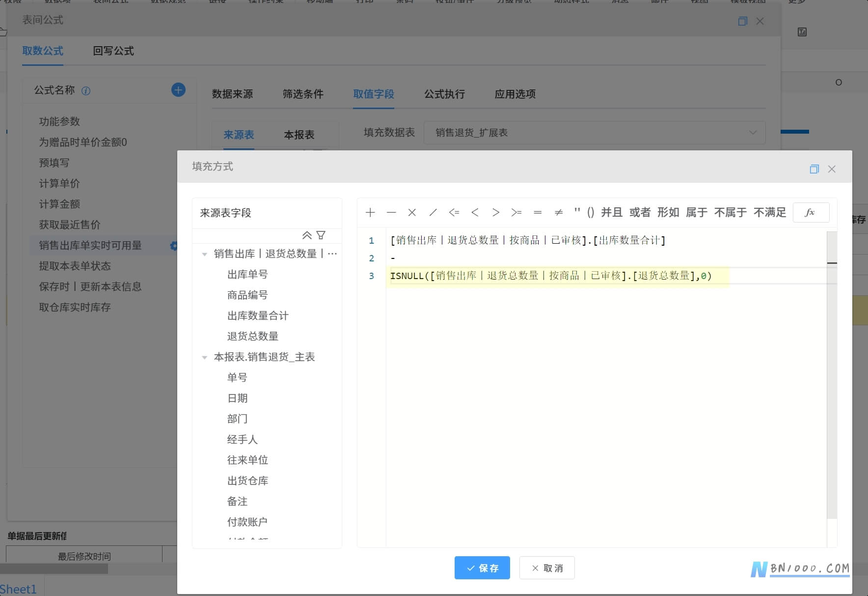
Task: Insert 并且 operator
Action: pyautogui.click(x=612, y=212)
